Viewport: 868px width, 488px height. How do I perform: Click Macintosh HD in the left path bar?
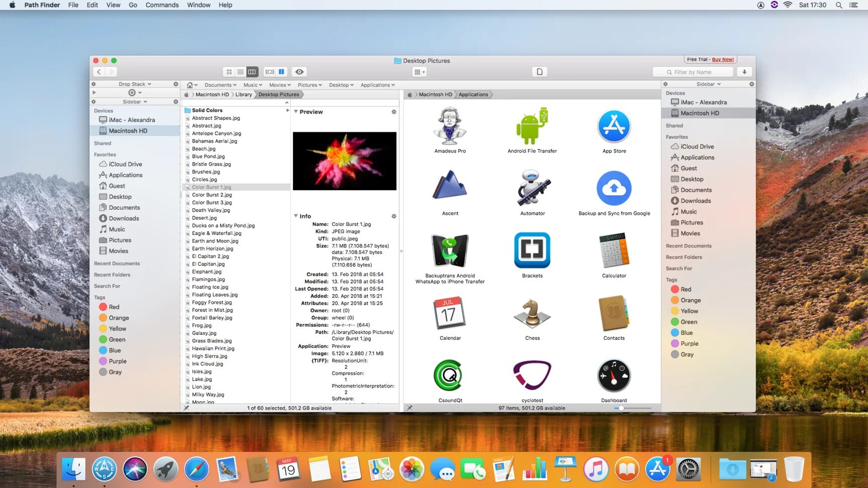pos(212,94)
